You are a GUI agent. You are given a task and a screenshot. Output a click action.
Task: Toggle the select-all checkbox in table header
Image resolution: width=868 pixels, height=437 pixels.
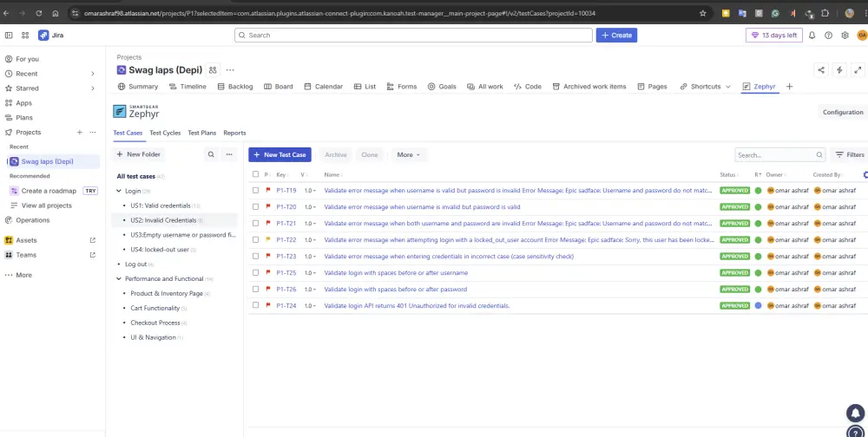click(x=255, y=174)
